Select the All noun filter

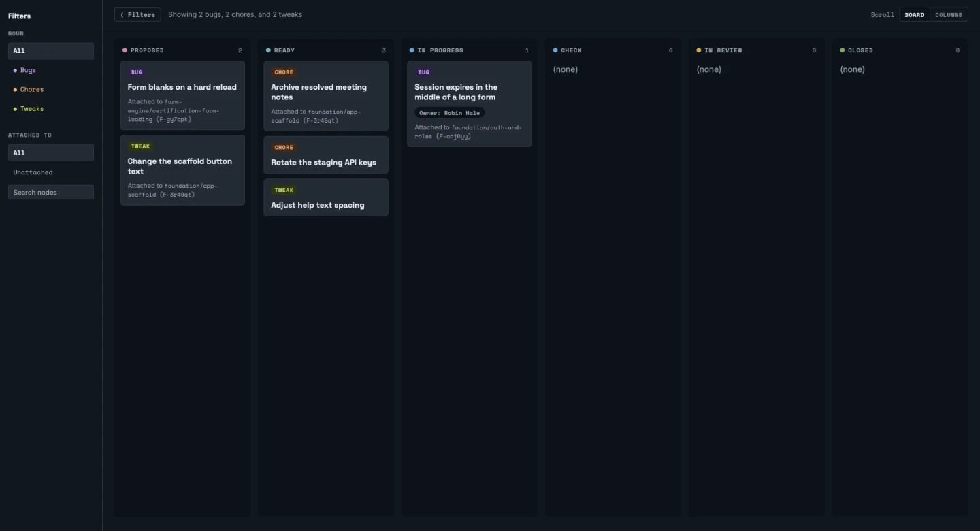51,51
